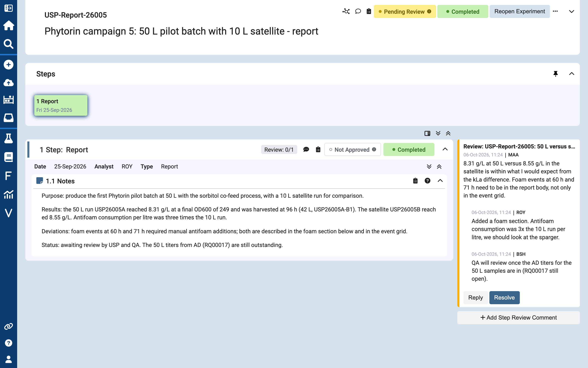
Task: Expand all sections in the Report step
Action: point(429,167)
